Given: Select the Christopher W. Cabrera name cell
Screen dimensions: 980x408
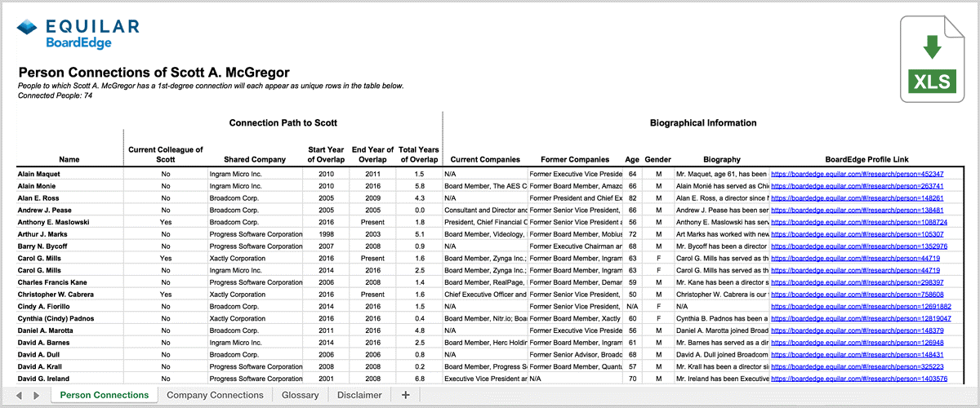Looking at the screenshot, I should pyautogui.click(x=69, y=295).
